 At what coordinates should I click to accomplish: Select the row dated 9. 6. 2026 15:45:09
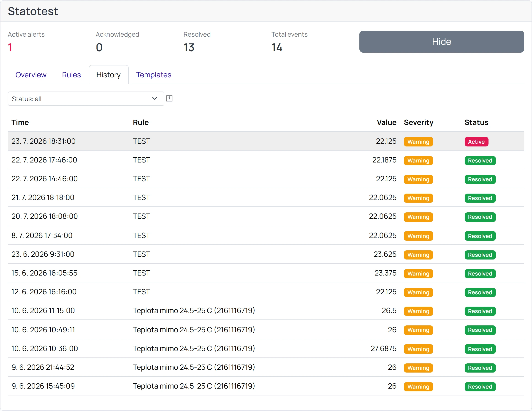click(x=266, y=386)
